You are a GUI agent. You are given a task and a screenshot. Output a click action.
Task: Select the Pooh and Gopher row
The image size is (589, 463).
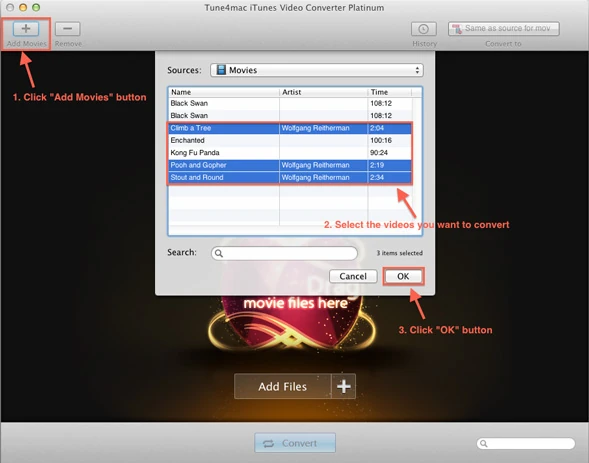[290, 165]
